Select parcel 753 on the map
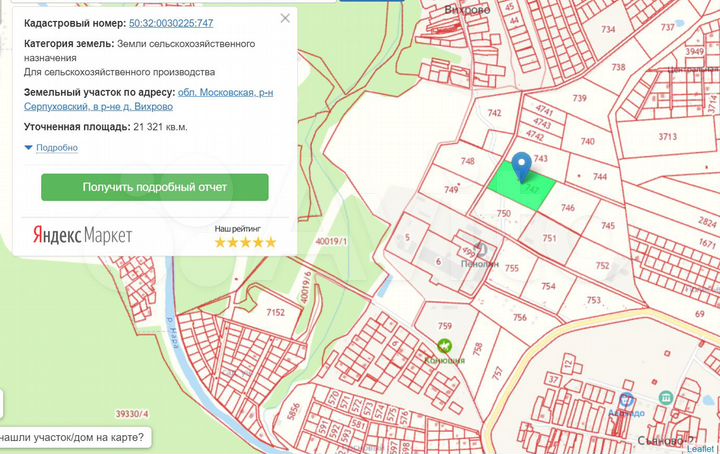The width and height of the screenshot is (720, 454). [x=593, y=300]
